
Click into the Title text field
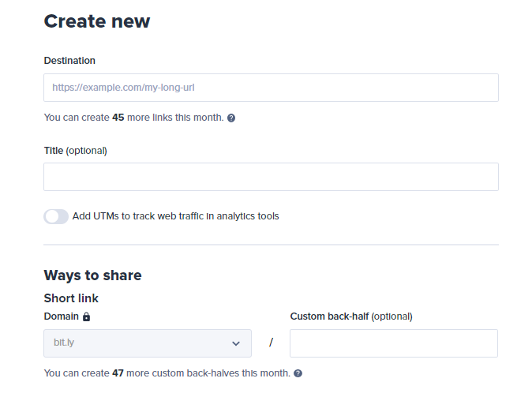(x=271, y=177)
